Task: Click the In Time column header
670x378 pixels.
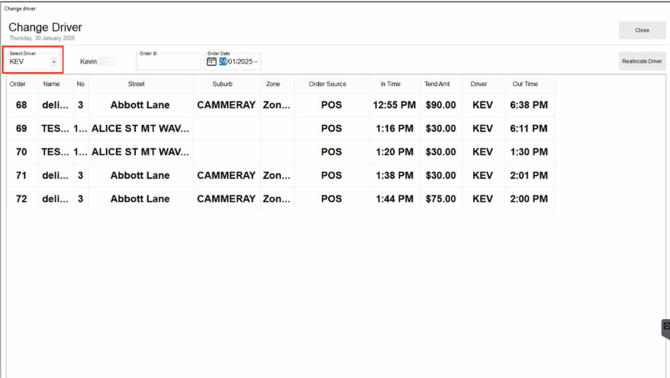Action: 391,84
